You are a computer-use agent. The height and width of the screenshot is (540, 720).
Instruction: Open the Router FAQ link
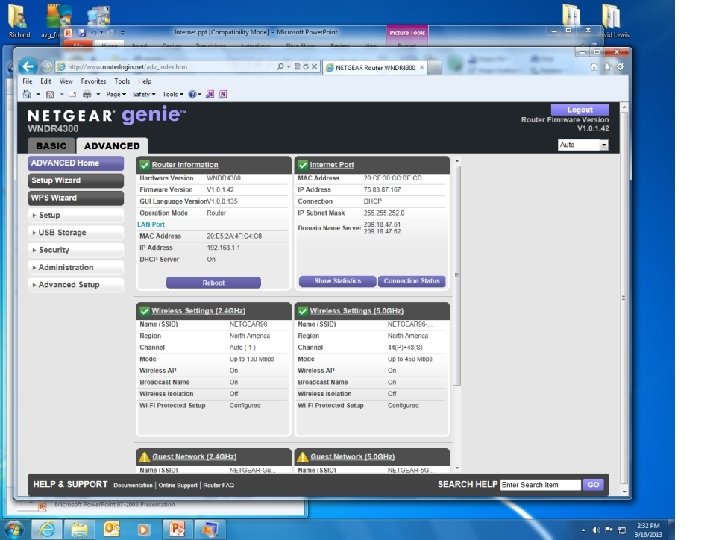[219, 485]
